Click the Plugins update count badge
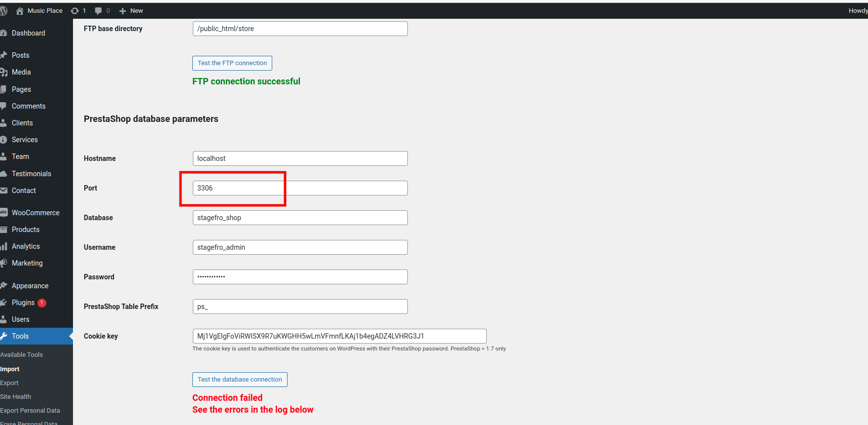Screen dimensions: 868x425 [42, 303]
